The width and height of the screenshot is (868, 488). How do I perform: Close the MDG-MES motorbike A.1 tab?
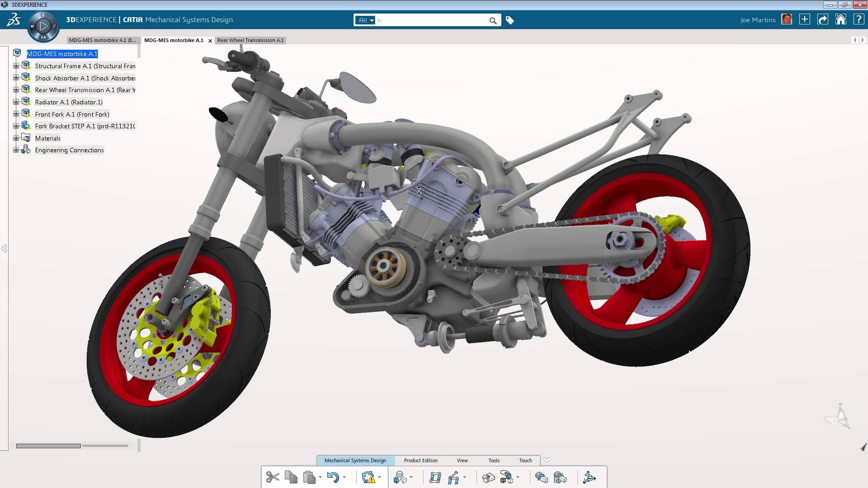210,41
